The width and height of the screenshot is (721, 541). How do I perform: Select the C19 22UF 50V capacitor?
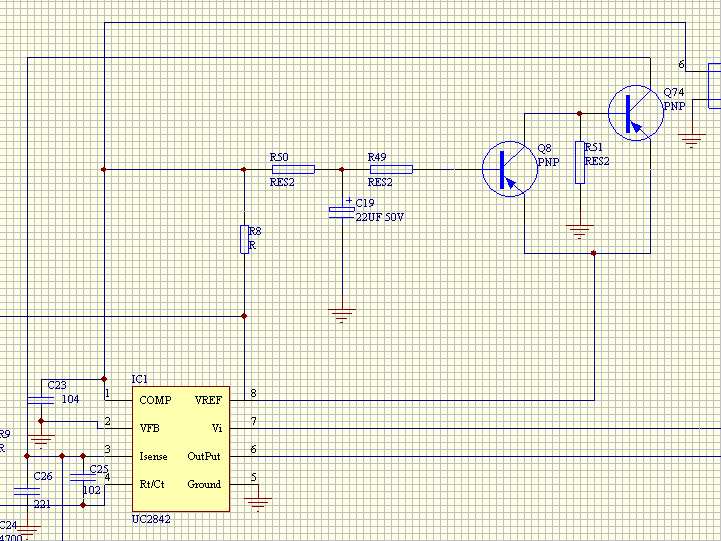342,212
